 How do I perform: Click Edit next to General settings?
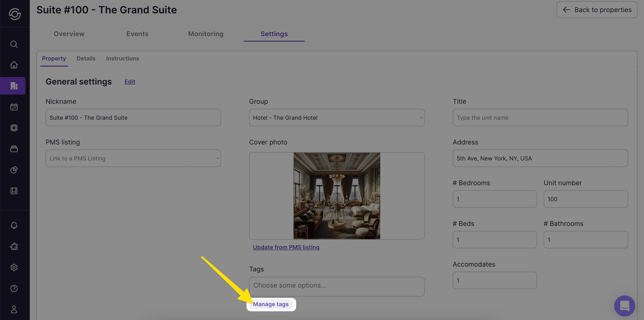(129, 81)
